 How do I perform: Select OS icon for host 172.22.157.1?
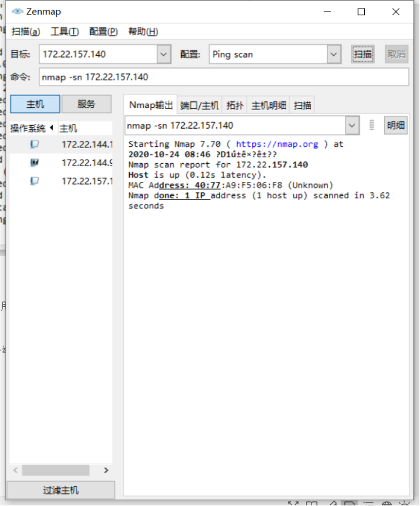coord(35,181)
